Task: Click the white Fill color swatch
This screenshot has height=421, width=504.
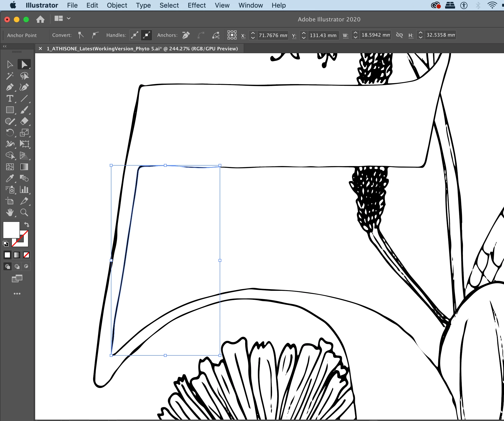Action: (x=11, y=230)
